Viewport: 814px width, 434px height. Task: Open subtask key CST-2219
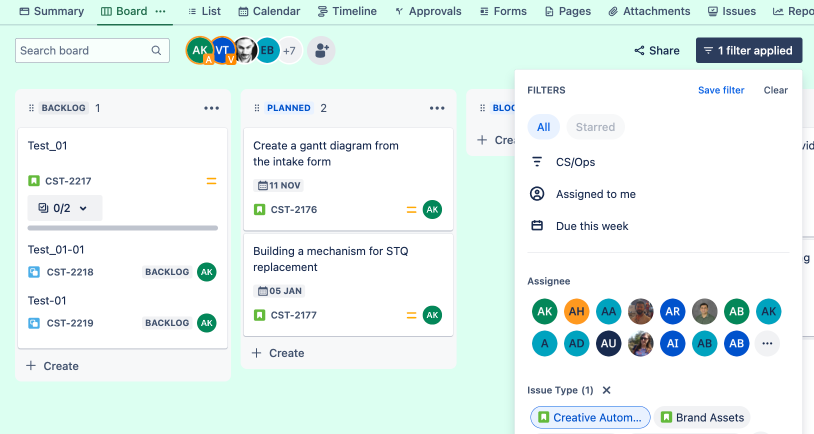pyautogui.click(x=70, y=323)
